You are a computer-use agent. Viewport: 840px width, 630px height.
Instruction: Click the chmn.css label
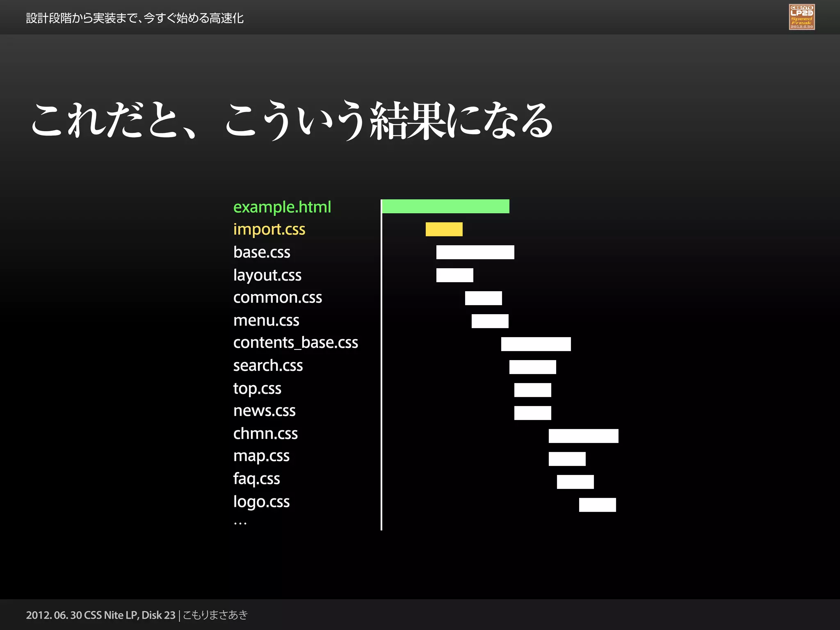click(x=265, y=434)
